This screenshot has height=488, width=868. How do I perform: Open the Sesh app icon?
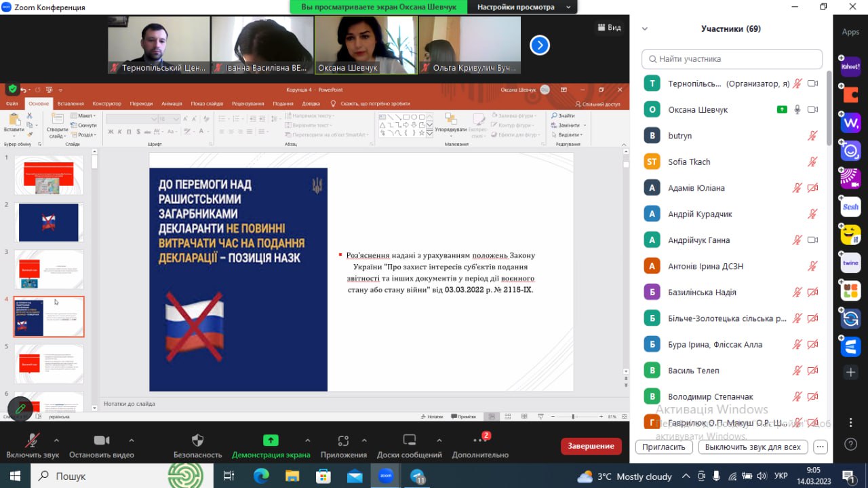(850, 207)
